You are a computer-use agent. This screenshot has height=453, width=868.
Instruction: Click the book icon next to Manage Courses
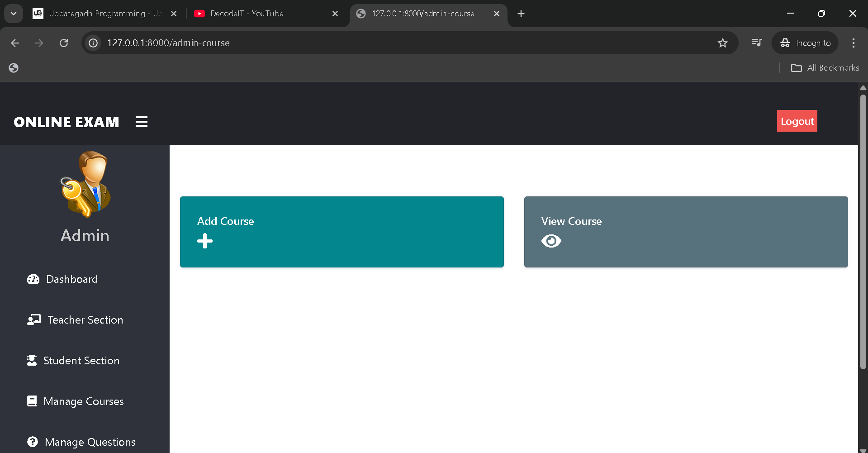[x=32, y=401]
